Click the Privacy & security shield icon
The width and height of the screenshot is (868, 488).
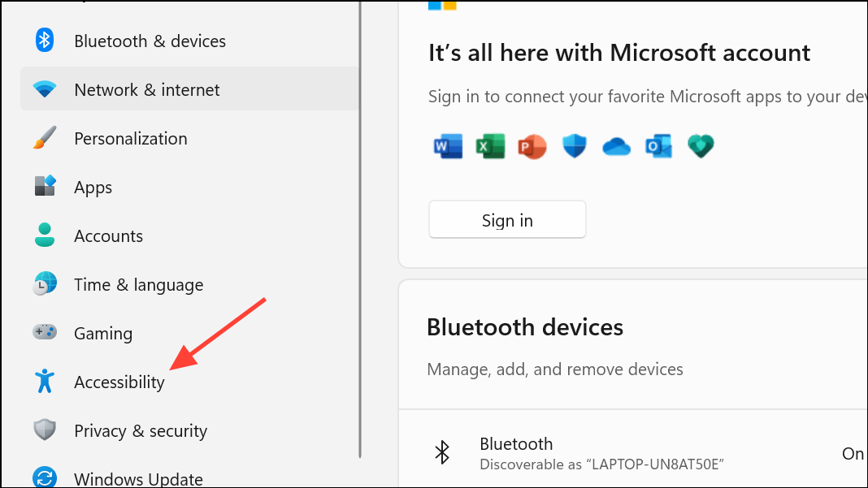click(x=45, y=430)
